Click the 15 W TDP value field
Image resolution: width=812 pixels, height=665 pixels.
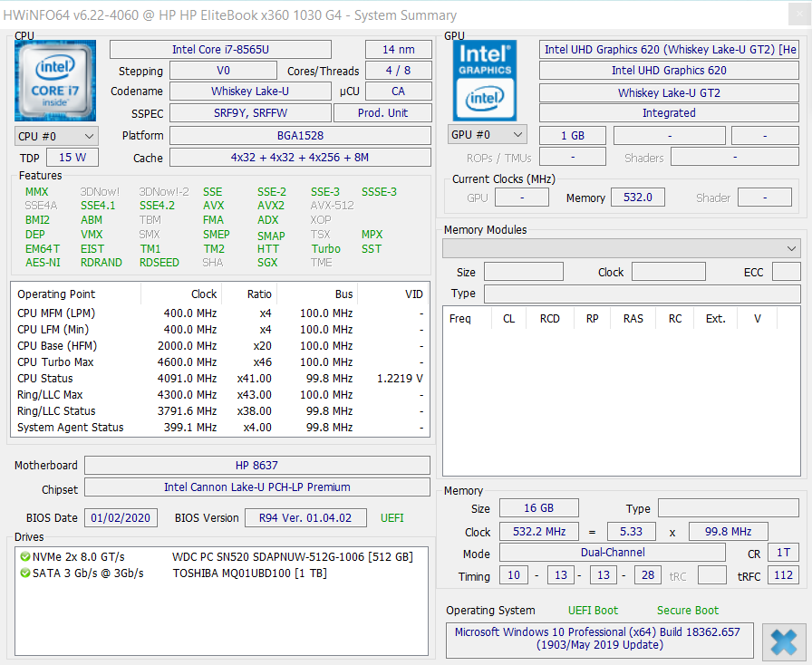pos(72,158)
